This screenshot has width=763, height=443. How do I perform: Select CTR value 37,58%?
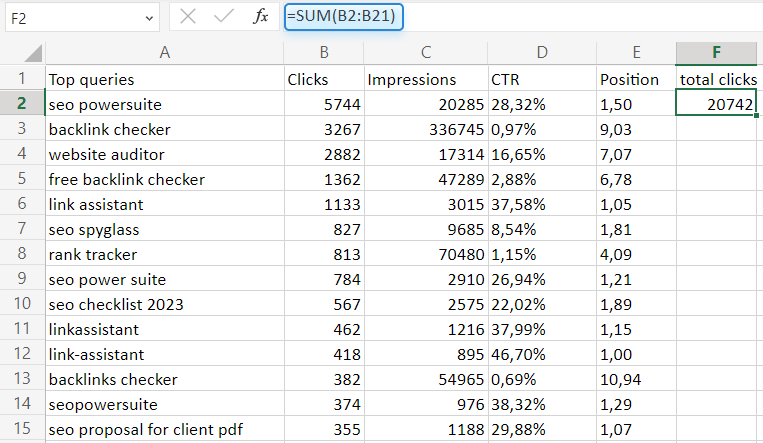[x=542, y=204]
